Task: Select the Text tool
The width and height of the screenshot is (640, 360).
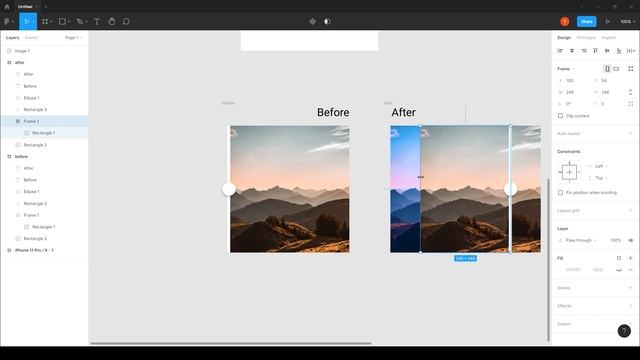Action: (97, 22)
